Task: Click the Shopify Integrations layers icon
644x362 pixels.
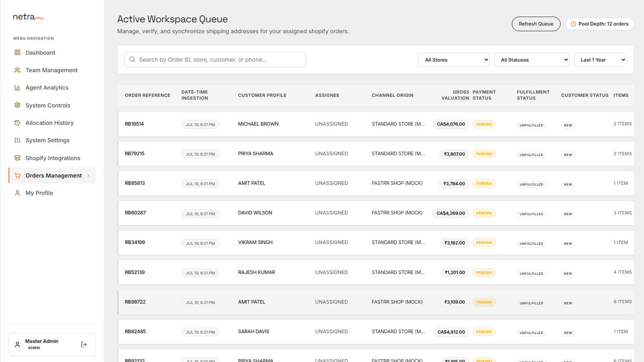Action: [x=17, y=158]
